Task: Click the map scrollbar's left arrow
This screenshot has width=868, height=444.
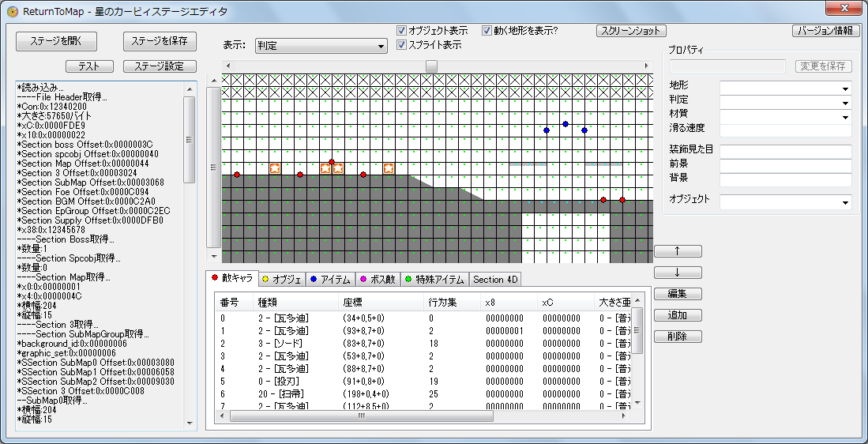Action: point(227,66)
